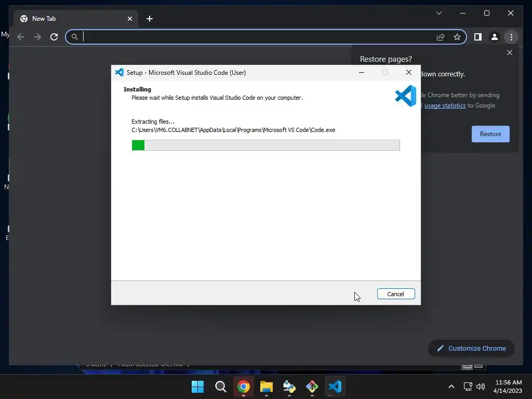
Task: Click the Code.exe extraction path text
Action: coord(233,130)
